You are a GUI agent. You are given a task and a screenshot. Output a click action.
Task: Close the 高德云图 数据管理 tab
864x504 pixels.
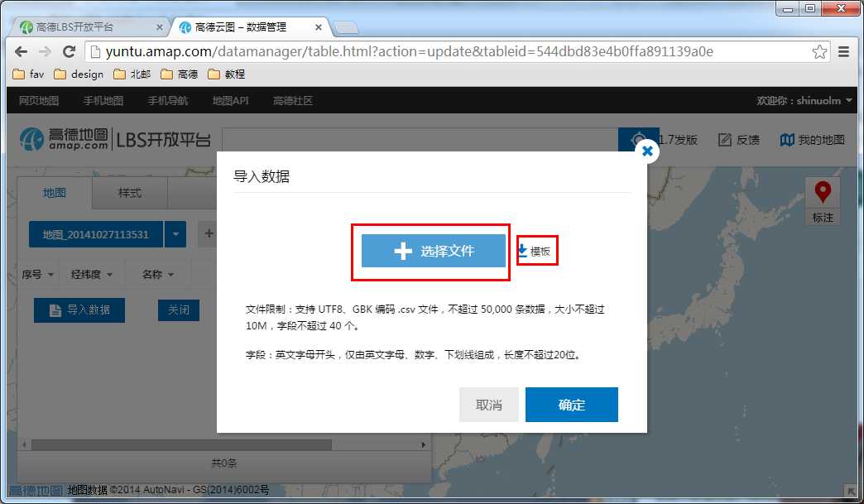coord(319,27)
